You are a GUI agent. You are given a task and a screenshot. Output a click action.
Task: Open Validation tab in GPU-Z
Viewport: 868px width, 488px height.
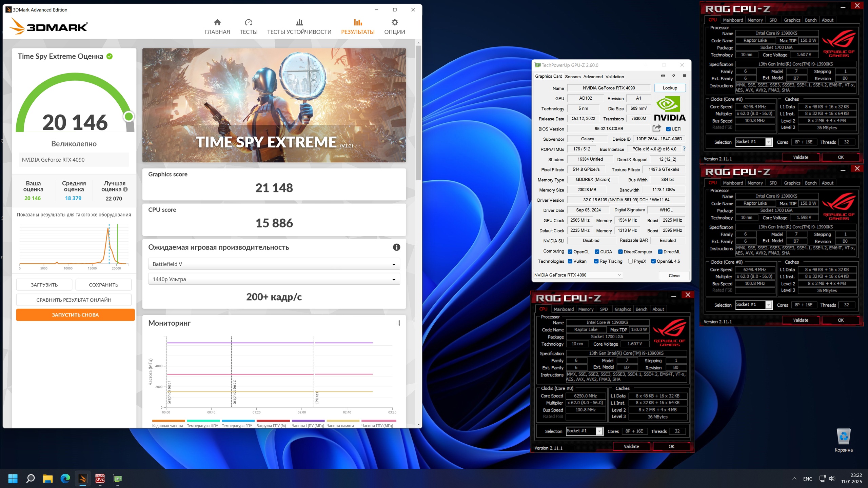pyautogui.click(x=615, y=77)
